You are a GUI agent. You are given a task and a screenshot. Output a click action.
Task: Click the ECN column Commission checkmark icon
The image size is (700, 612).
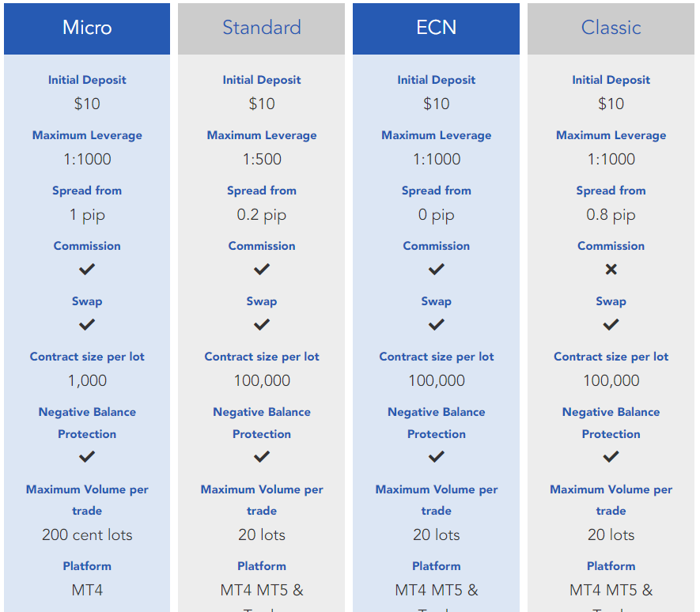point(437,270)
